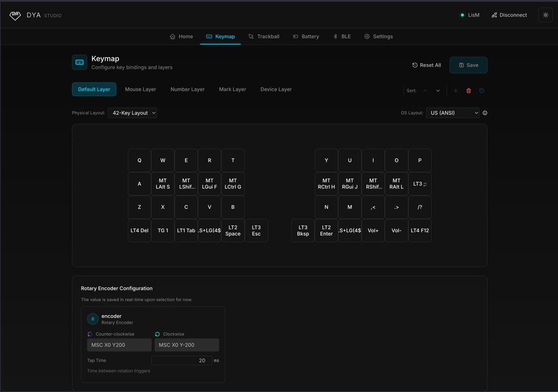Select the MT LAlt S key

163,184
